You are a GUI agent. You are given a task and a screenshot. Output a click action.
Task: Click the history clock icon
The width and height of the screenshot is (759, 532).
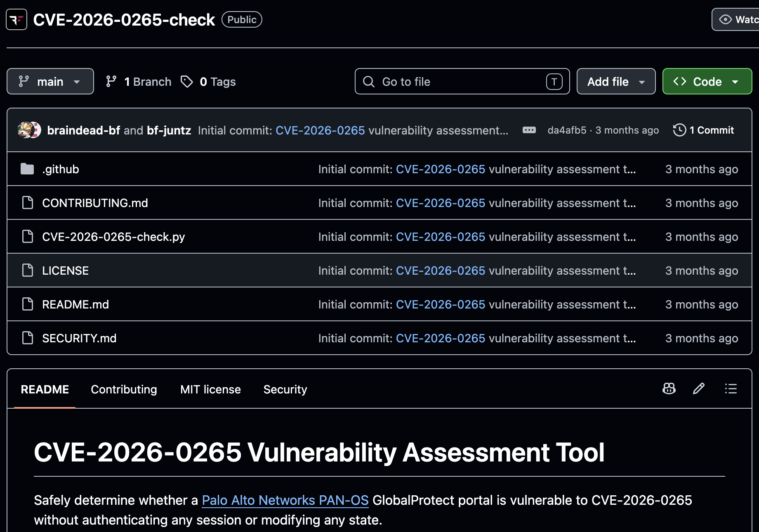[679, 130]
